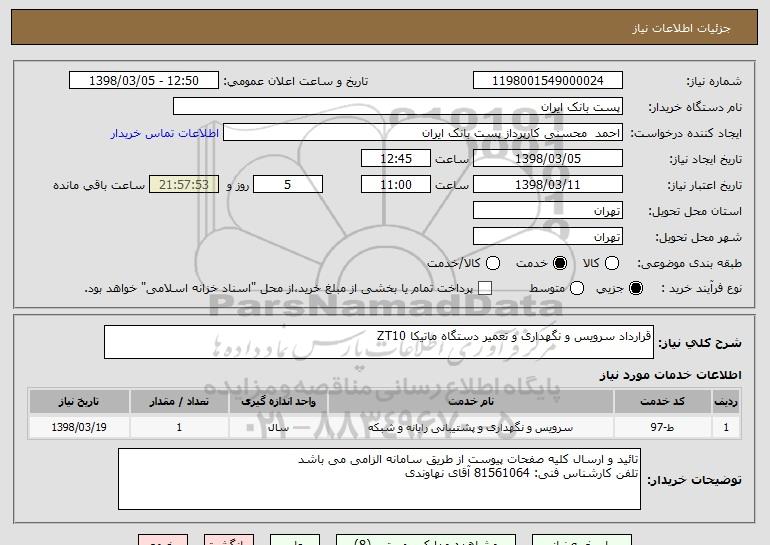Viewport: 770px width, 545px height.
Task: Click the service code cell ط-97
Action: pos(662,427)
